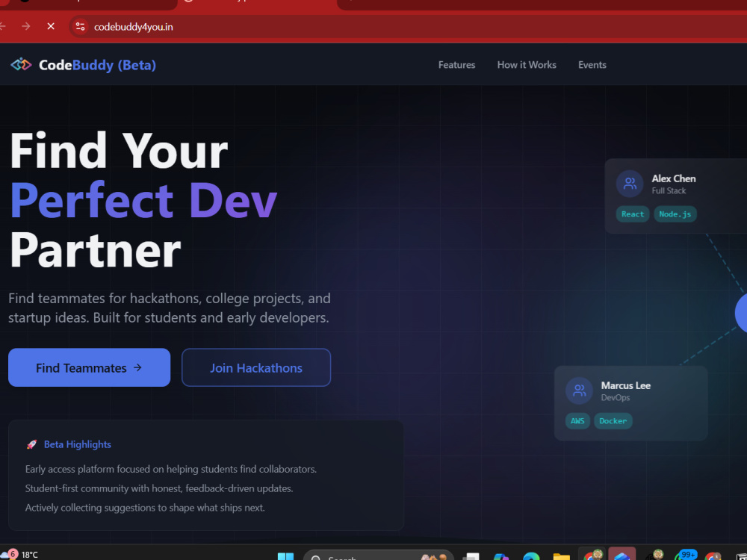Image resolution: width=747 pixels, height=560 pixels.
Task: Open the Windows Start menu
Action: point(286,556)
